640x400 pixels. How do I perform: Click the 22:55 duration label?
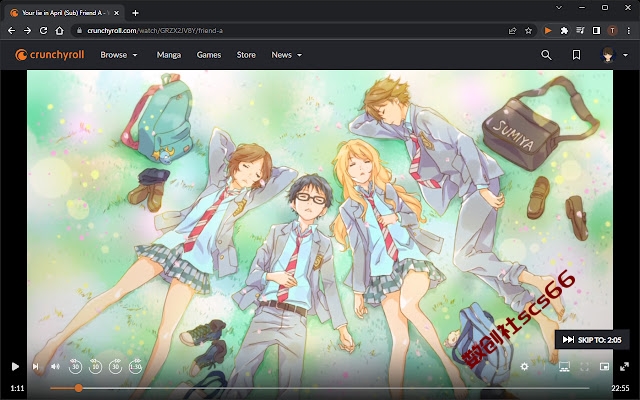(620, 388)
